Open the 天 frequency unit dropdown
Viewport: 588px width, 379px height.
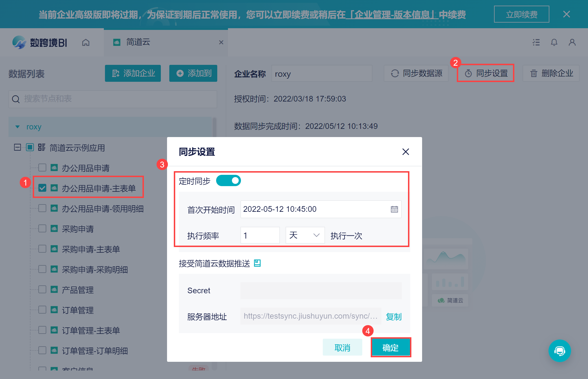[x=305, y=235]
